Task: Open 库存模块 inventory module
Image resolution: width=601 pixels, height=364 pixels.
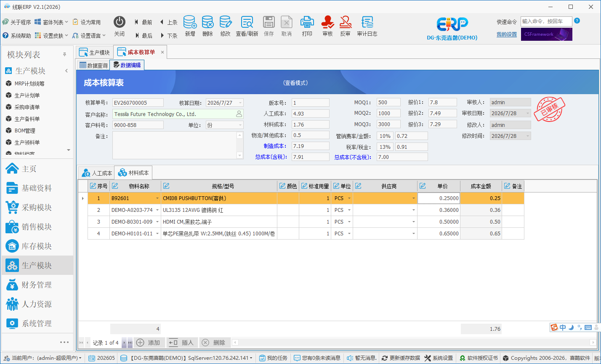Action: (x=37, y=246)
